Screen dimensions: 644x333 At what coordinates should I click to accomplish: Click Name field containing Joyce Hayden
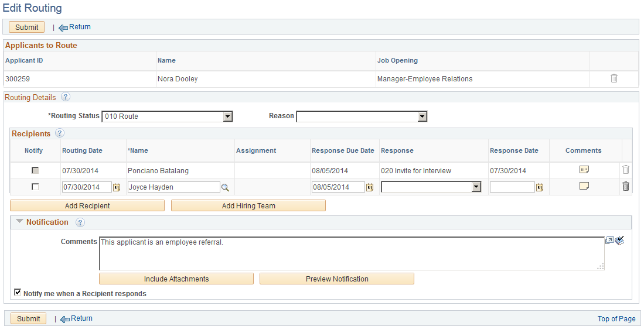click(x=173, y=187)
